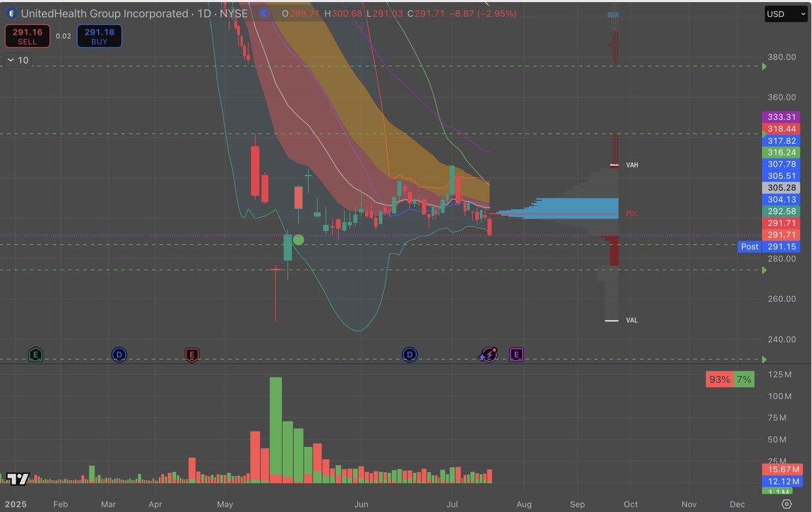
Task: Click the blue 304.13 price label
Action: pyautogui.click(x=781, y=200)
